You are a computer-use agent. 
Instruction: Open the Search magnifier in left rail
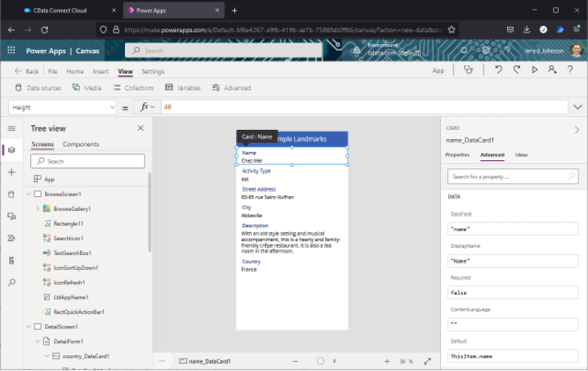[11, 283]
